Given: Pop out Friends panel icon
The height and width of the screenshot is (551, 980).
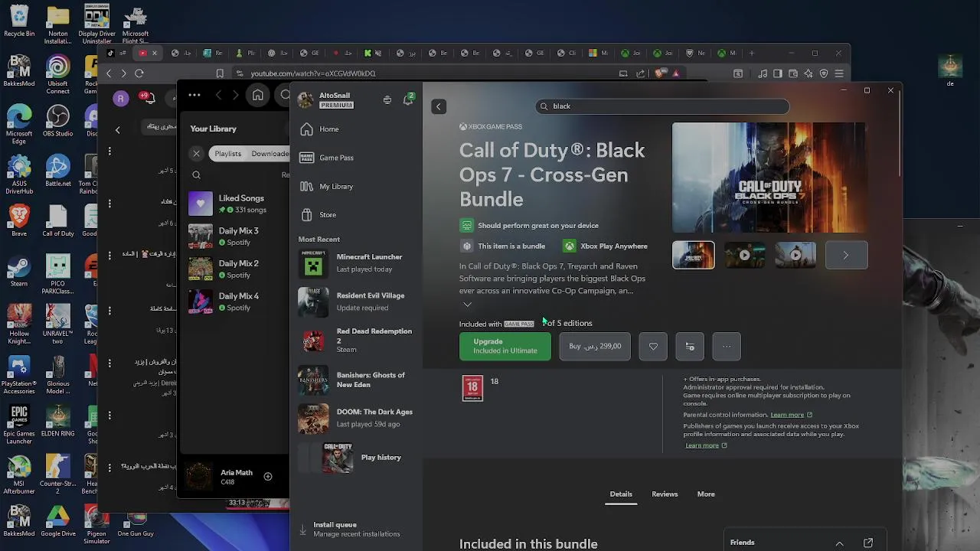Looking at the screenshot, I should [868, 543].
